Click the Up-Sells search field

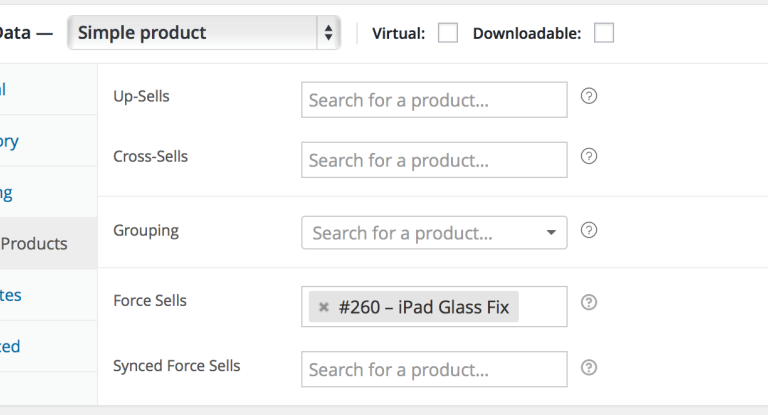(434, 100)
